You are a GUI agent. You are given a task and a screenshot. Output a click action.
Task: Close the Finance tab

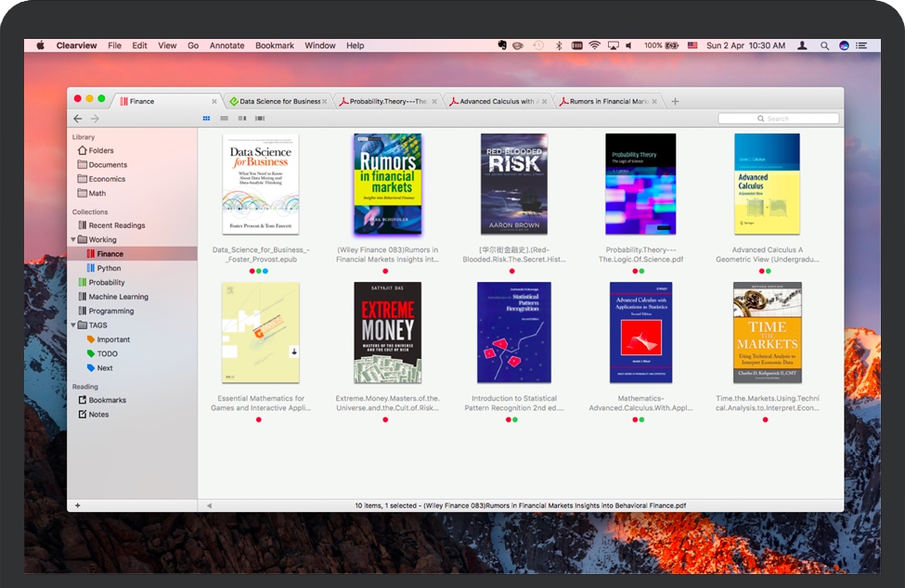[214, 102]
